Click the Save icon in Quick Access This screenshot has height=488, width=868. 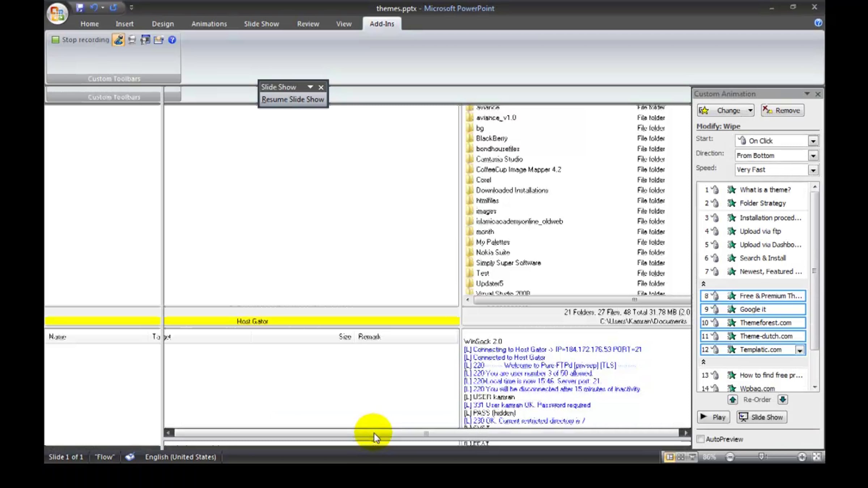pyautogui.click(x=80, y=7)
